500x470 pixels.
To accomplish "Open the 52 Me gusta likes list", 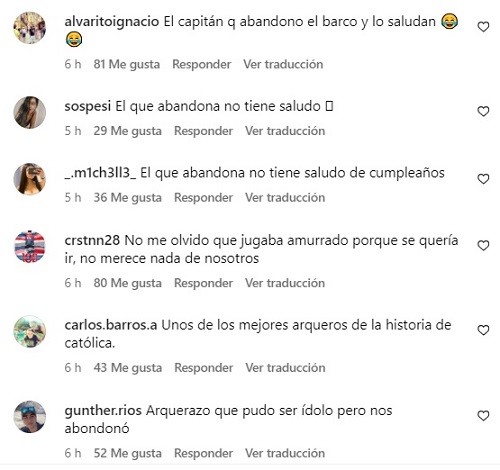I will (x=128, y=453).
